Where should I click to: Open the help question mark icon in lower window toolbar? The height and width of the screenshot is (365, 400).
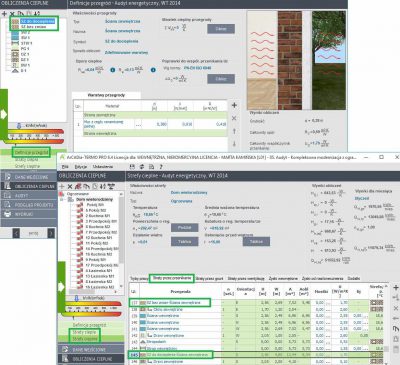[x=161, y=167]
